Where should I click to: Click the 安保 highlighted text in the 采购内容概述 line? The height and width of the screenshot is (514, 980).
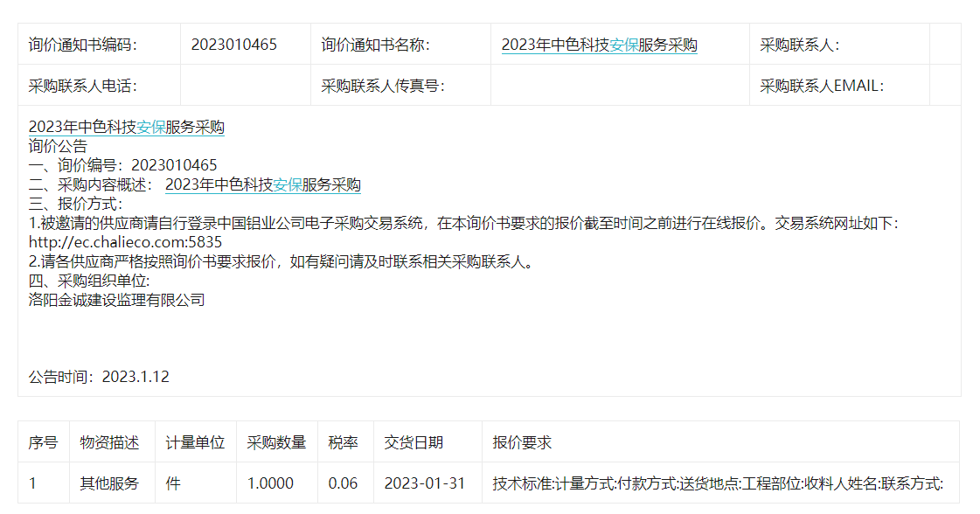(287, 185)
